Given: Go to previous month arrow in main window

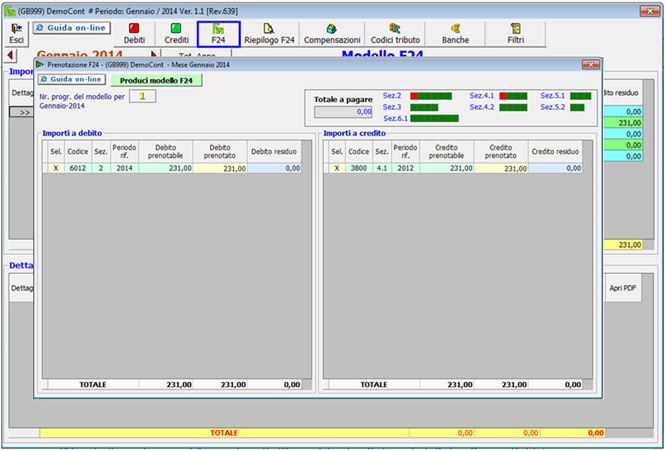Looking at the screenshot, I should [x=9, y=55].
